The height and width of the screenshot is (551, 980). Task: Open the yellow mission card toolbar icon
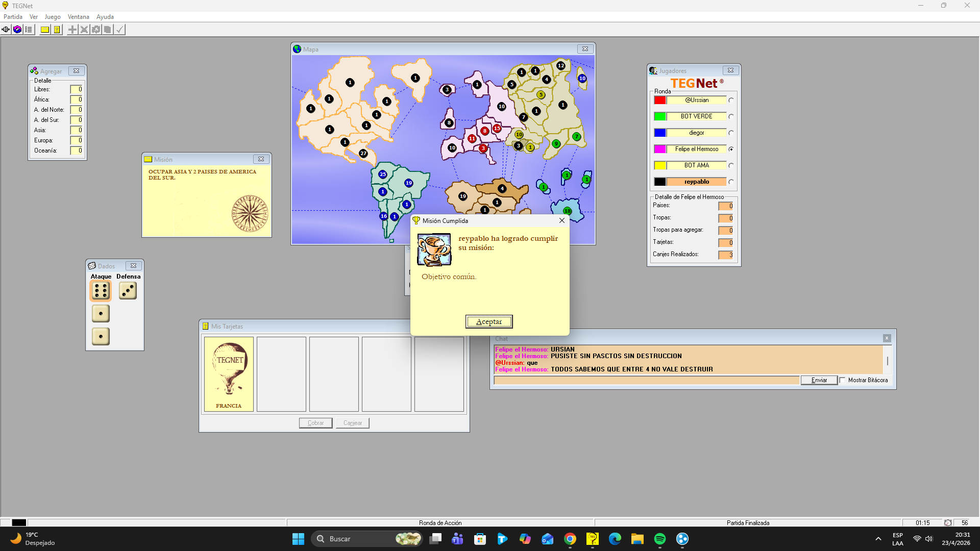45,30
